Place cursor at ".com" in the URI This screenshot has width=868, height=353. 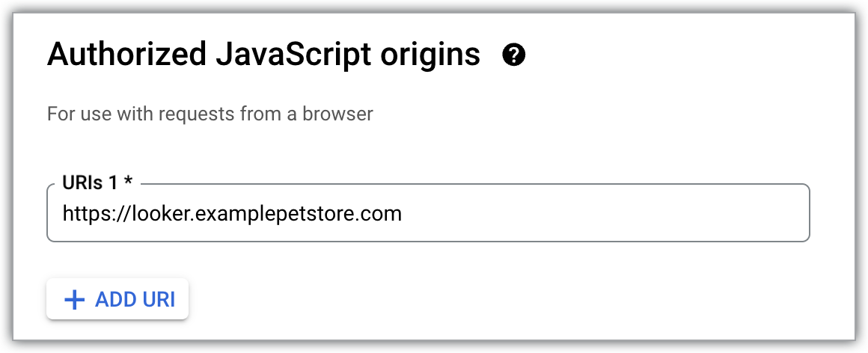pos(385,214)
